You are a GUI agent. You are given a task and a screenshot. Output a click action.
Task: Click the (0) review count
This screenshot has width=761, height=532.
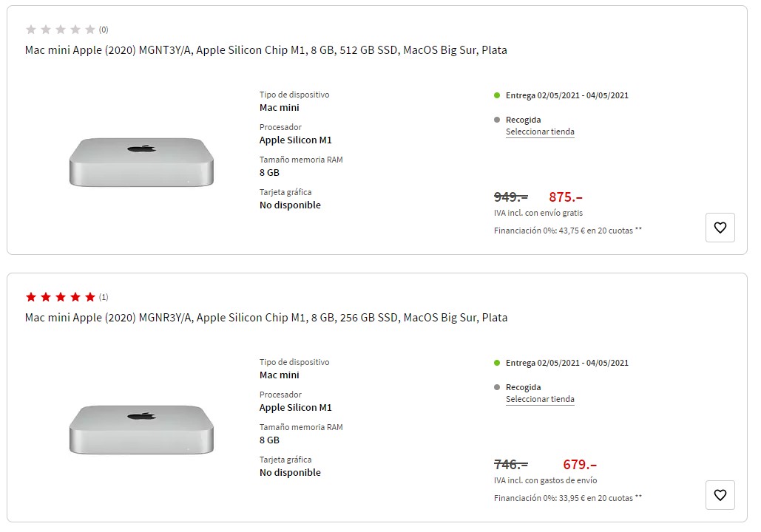point(104,30)
